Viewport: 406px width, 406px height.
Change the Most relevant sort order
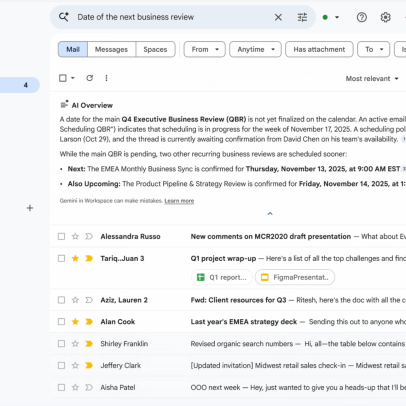pos(372,79)
